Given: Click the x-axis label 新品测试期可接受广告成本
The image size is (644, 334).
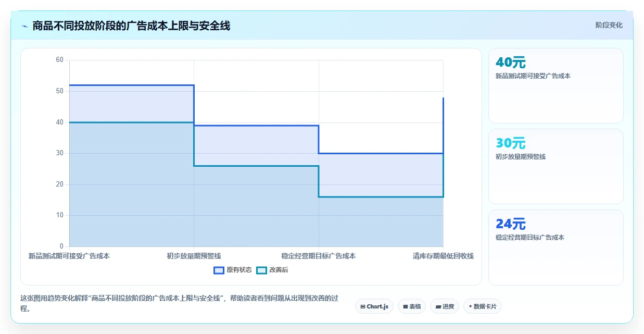Looking at the screenshot, I should [x=69, y=256].
